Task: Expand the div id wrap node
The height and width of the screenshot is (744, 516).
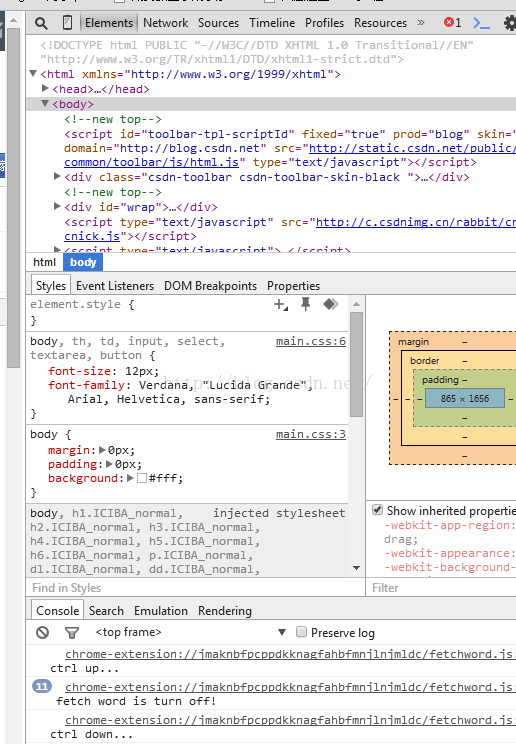Action: pos(57,206)
